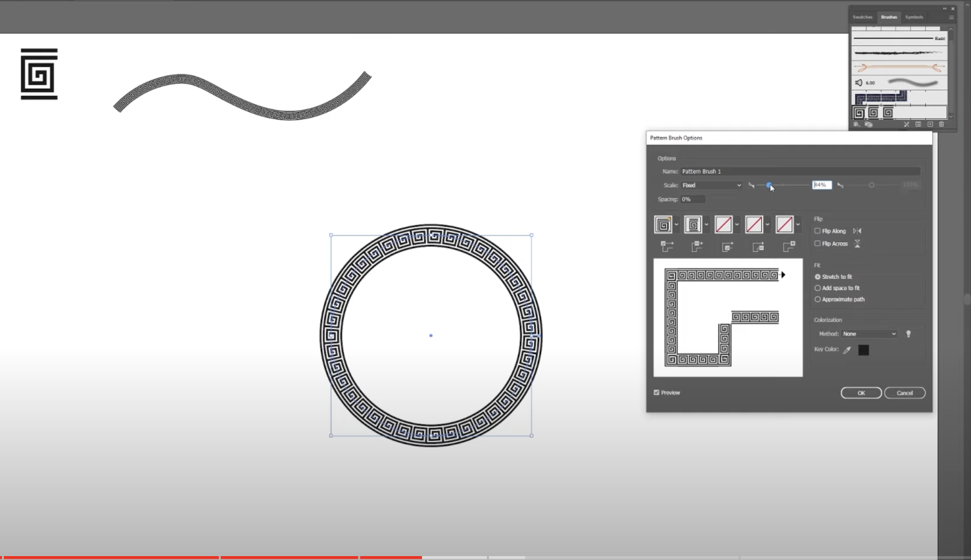The width and height of the screenshot is (971, 560).
Task: Open the colorization Method dropdown
Action: [868, 333]
